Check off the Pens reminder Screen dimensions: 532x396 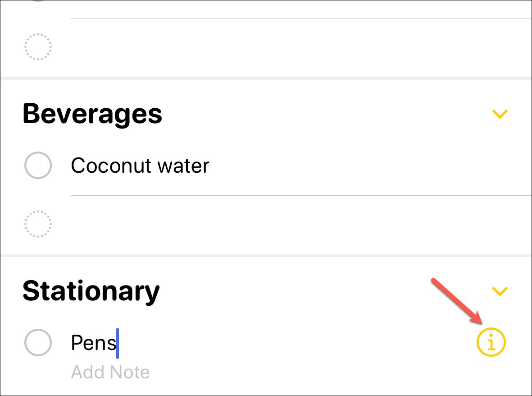tap(38, 343)
